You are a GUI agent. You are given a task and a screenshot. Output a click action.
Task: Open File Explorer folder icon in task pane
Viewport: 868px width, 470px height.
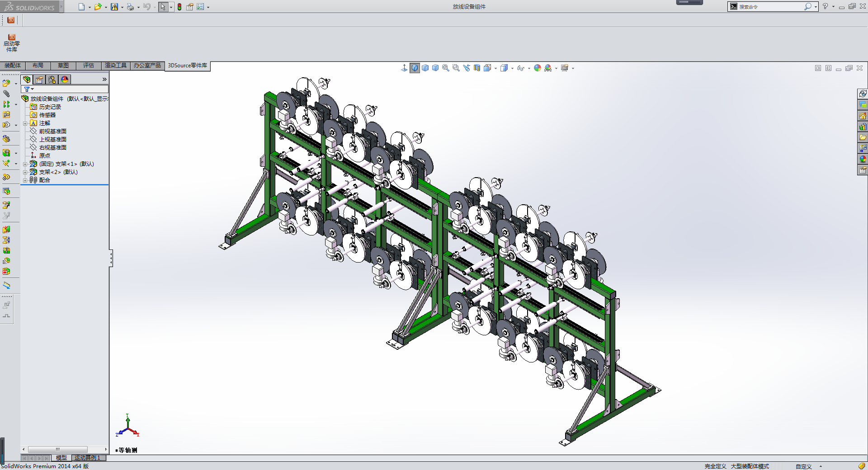[x=863, y=137]
